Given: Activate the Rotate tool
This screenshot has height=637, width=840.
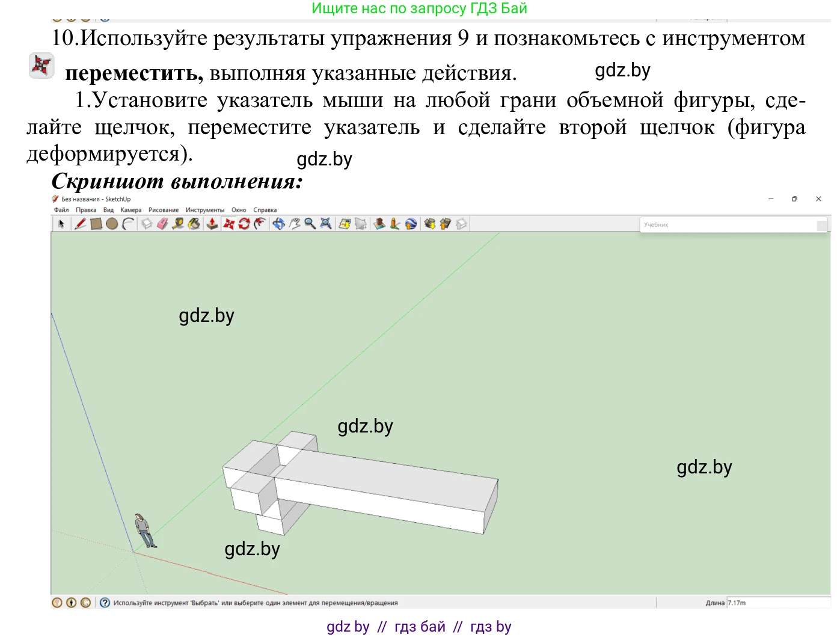Looking at the screenshot, I should pyautogui.click(x=243, y=223).
